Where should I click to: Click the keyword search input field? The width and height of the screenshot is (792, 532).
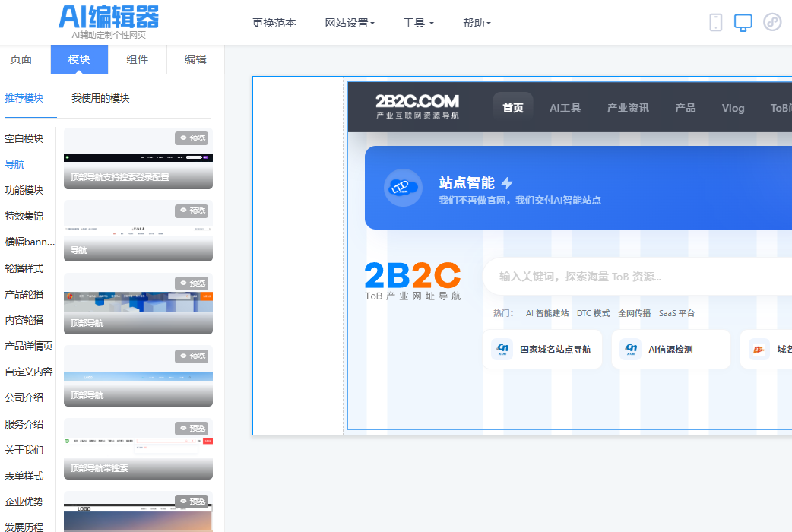[637, 277]
